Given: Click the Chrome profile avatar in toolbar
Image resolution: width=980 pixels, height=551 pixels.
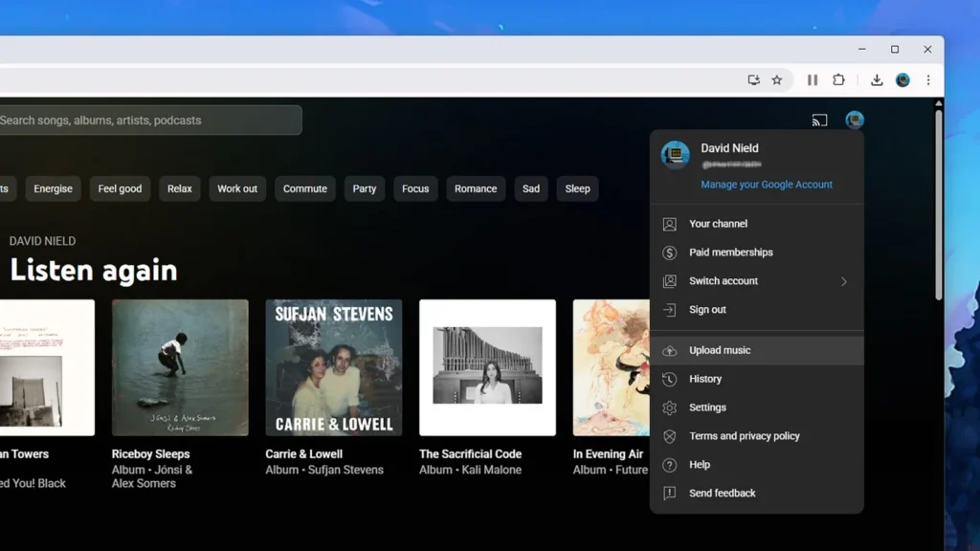Looking at the screenshot, I should click(x=902, y=80).
